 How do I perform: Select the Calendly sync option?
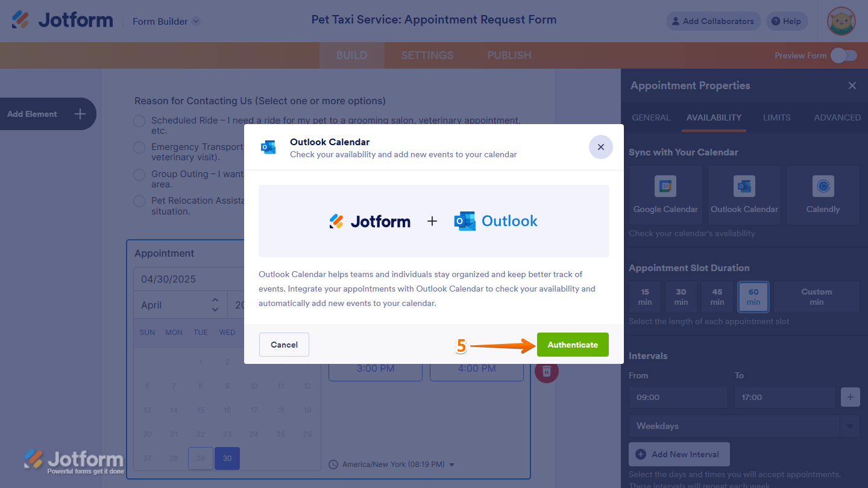(823, 195)
